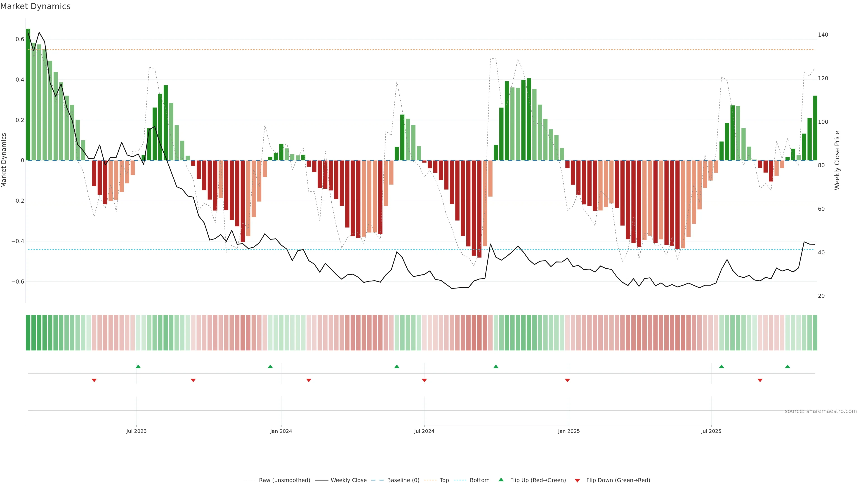Click the Jan 2025 axis label

(569, 431)
